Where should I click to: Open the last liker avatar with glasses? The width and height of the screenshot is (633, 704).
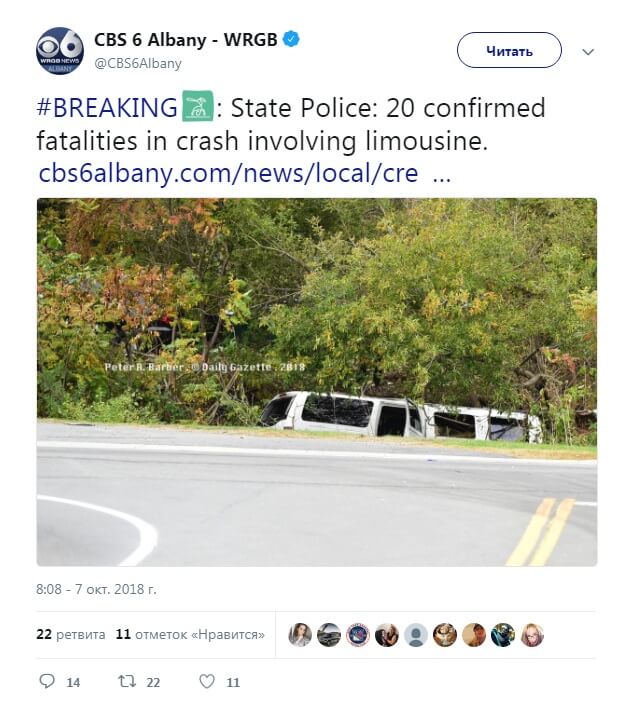click(x=532, y=634)
